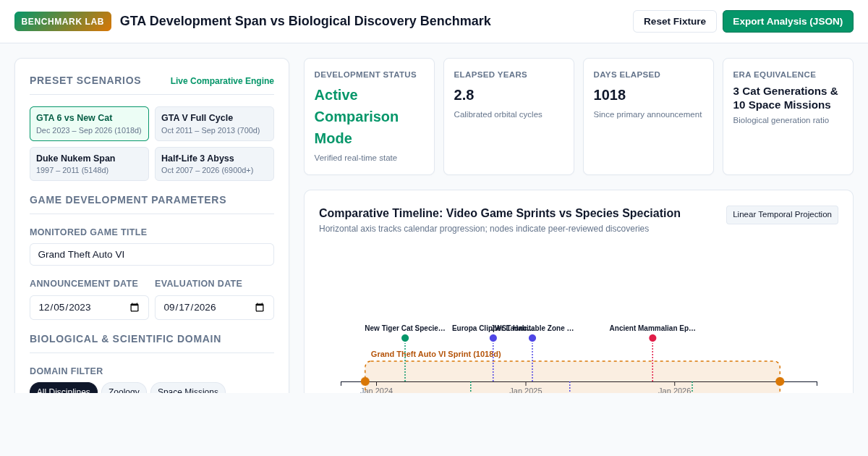
Task: Choose the Duke Nukem Span preset
Action: [89, 164]
